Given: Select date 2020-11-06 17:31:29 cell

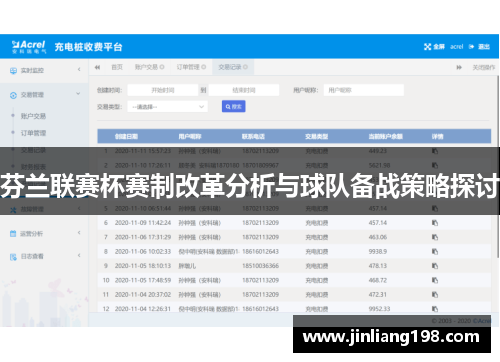Looking at the screenshot, I should (143, 237).
